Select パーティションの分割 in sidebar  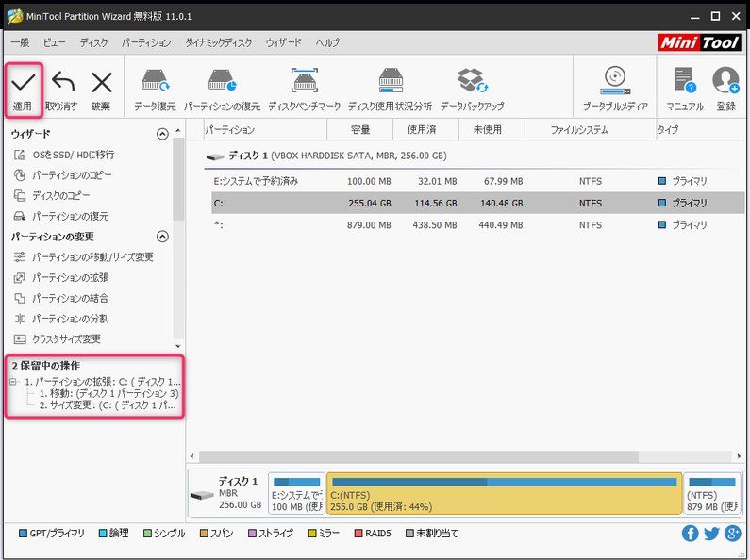tap(60, 319)
